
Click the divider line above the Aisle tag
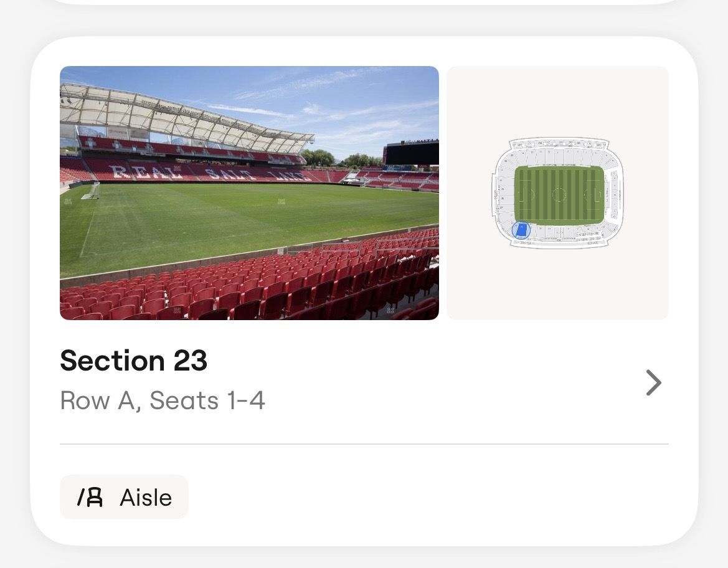(364, 444)
